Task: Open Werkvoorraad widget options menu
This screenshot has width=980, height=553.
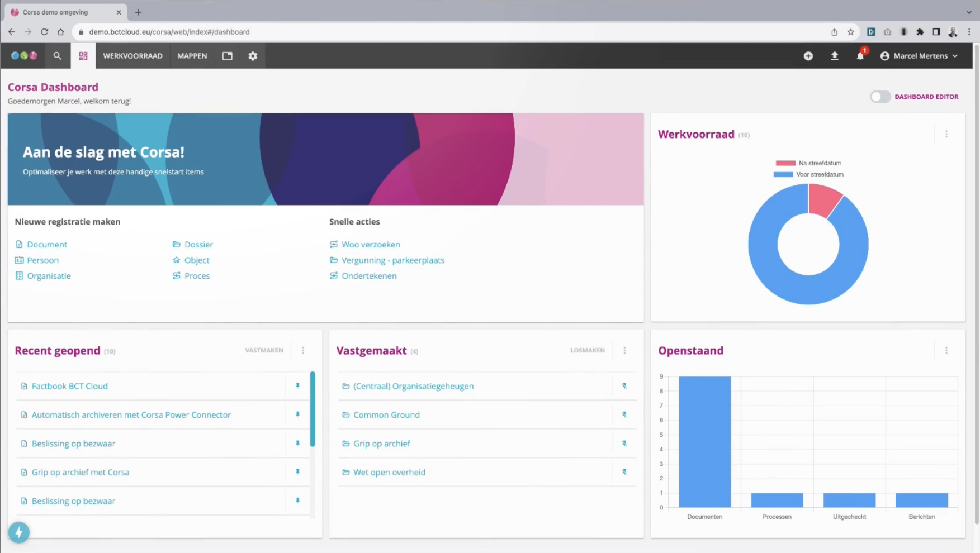Action: pos(946,134)
